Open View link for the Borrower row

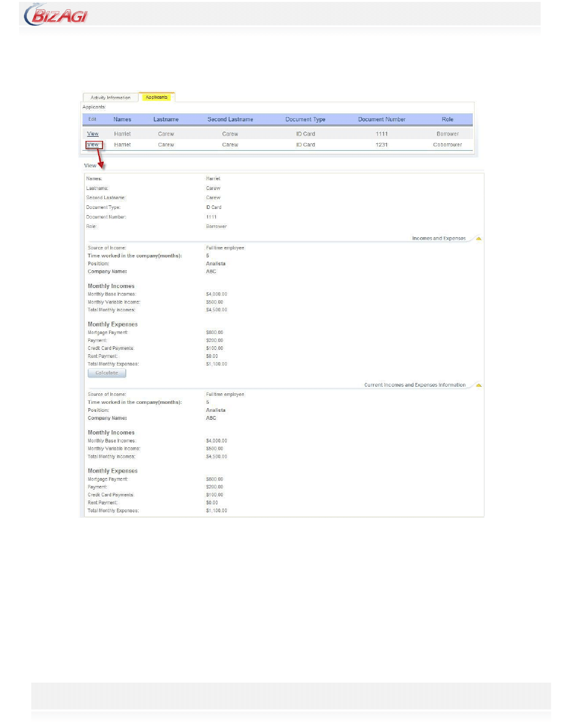click(93, 134)
